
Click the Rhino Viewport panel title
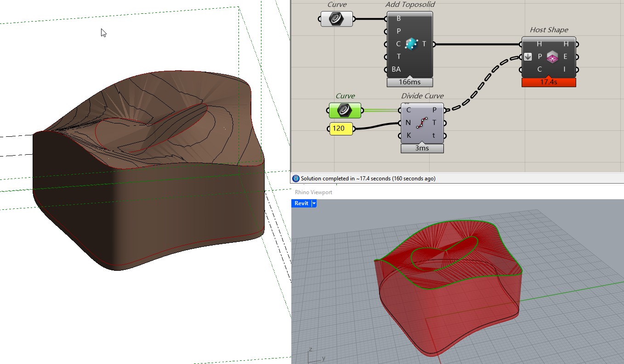click(x=313, y=192)
